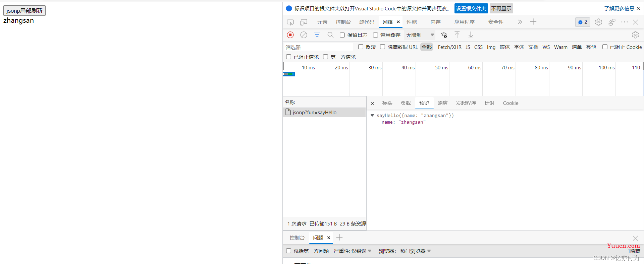
Task: Click the 设置根文件夹 button
Action: tap(471, 8)
